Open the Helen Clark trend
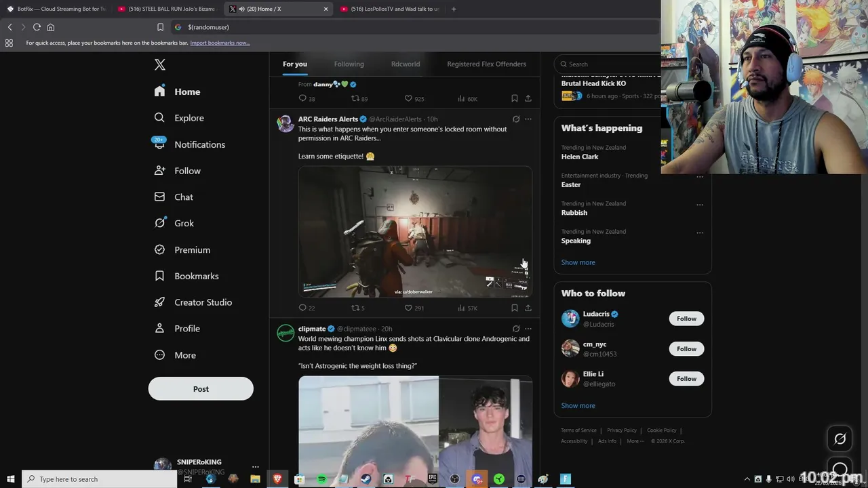Screen dimensions: 868x488 tap(580, 157)
